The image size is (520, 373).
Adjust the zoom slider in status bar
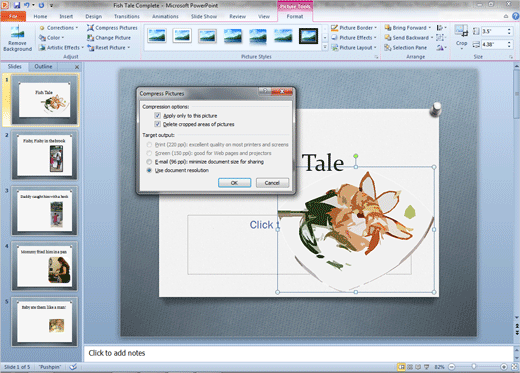[x=474, y=367]
